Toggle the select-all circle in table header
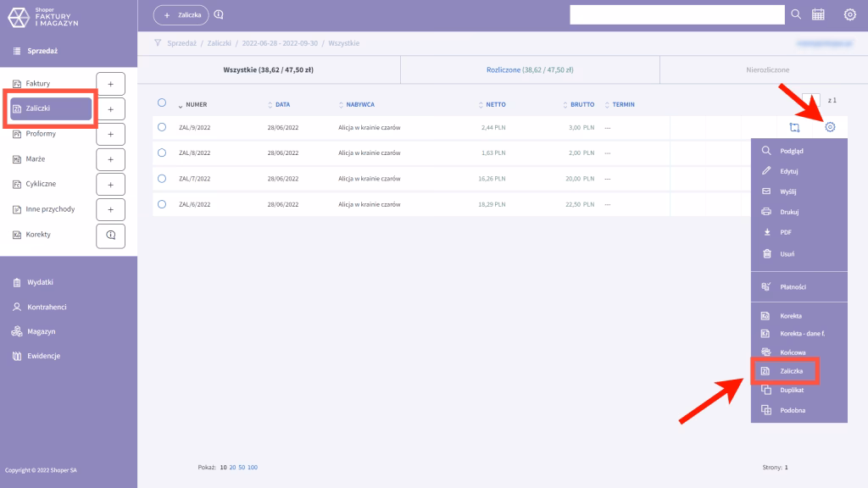The height and width of the screenshot is (488, 868). (x=162, y=103)
